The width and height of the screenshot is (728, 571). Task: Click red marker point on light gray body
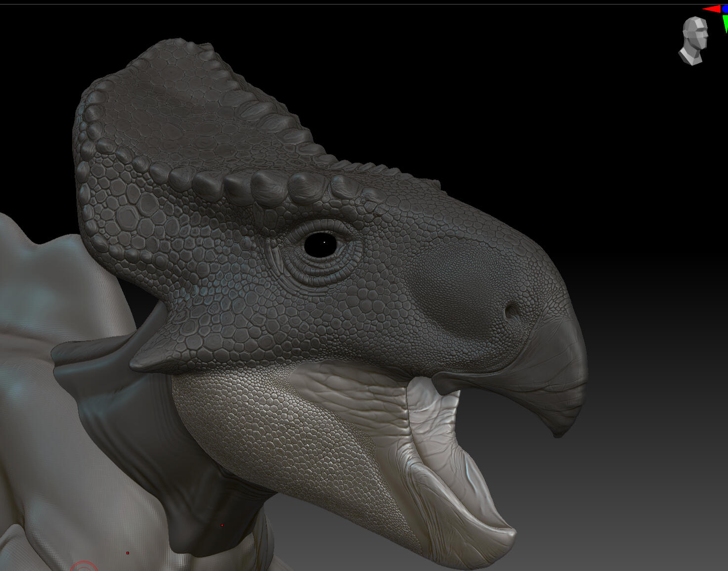coord(128,553)
